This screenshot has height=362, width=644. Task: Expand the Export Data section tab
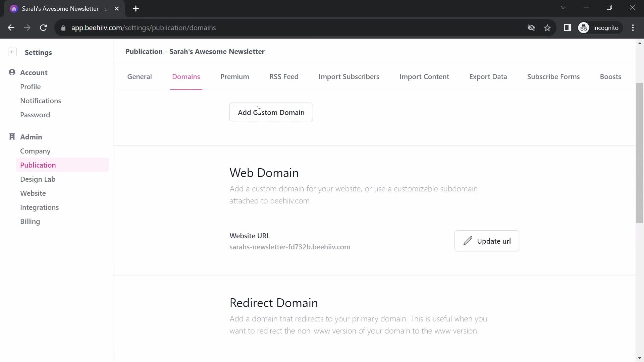click(x=488, y=76)
